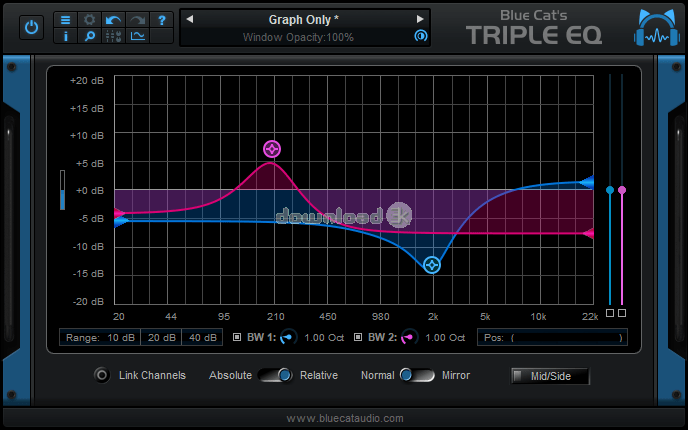Click the BW 2 pink knob
This screenshot has height=430, width=688.
click(x=409, y=337)
